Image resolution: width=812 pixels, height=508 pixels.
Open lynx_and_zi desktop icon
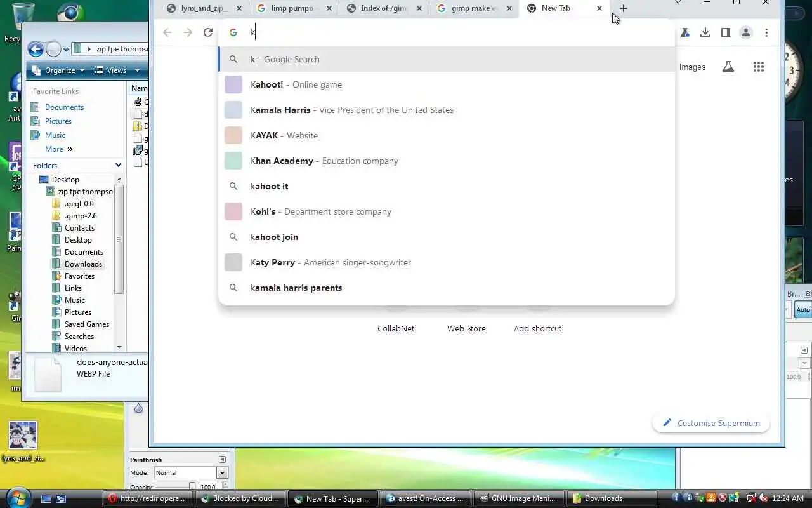[23, 442]
